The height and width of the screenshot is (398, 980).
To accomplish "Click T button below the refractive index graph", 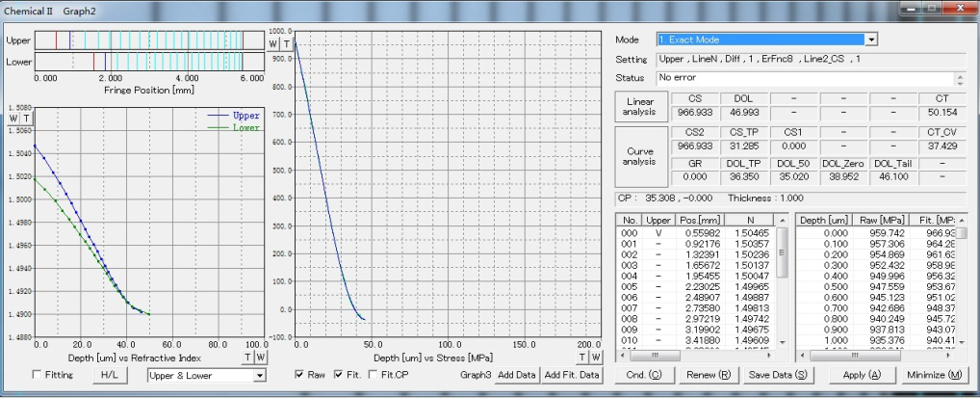I will 246,357.
